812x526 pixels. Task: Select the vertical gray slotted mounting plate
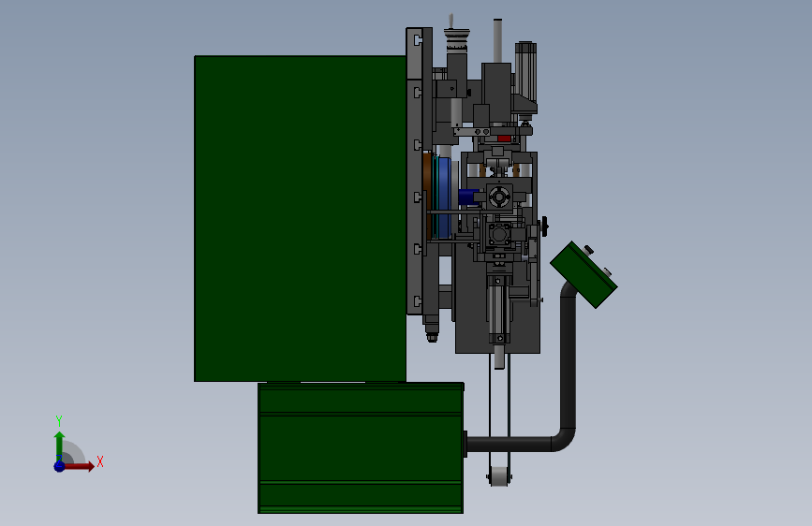pyautogui.click(x=415, y=171)
